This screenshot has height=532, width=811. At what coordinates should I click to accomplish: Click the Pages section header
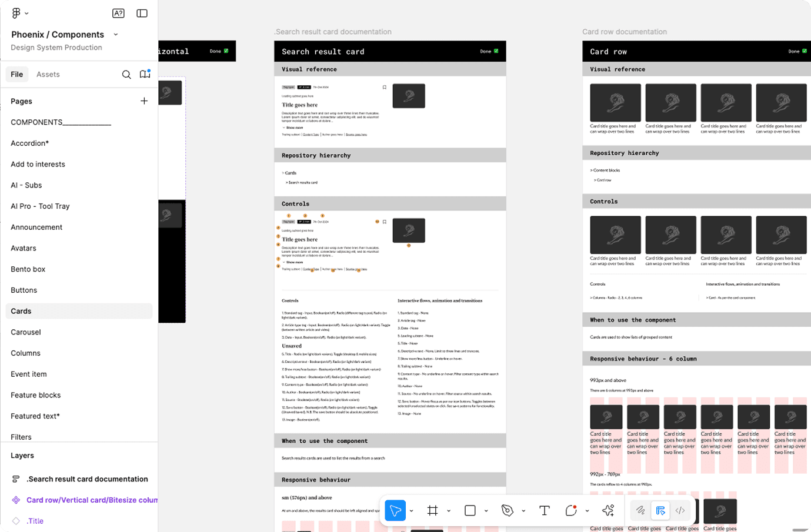click(x=22, y=101)
